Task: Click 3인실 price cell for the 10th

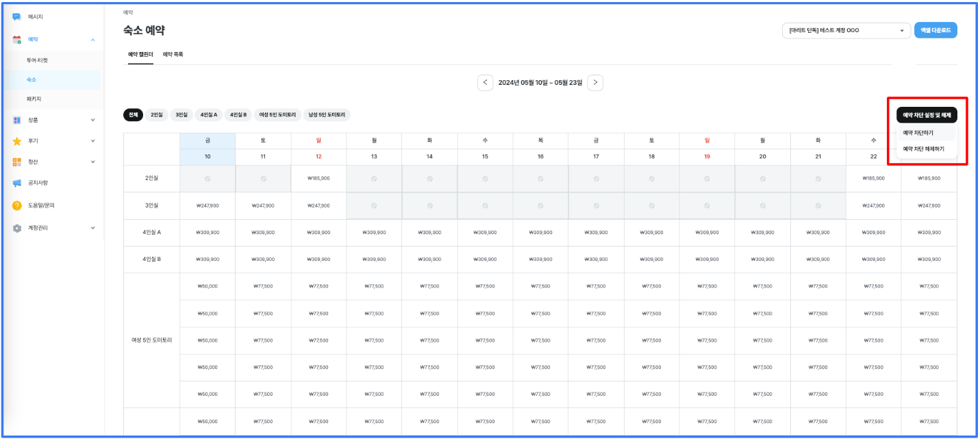Action: tap(208, 205)
